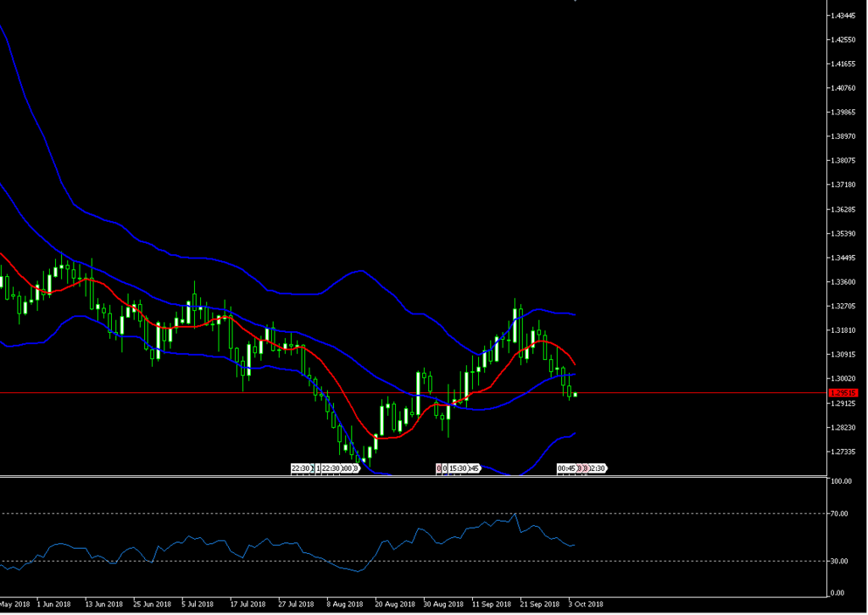Click the 0.00 indicator scale value
Viewport: 868px width, 615px height.
click(x=838, y=593)
